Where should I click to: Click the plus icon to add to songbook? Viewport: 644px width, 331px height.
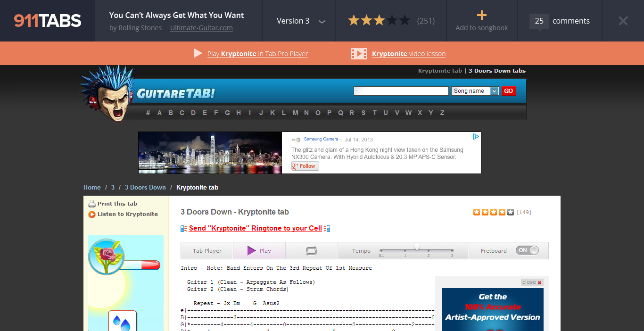click(x=481, y=16)
